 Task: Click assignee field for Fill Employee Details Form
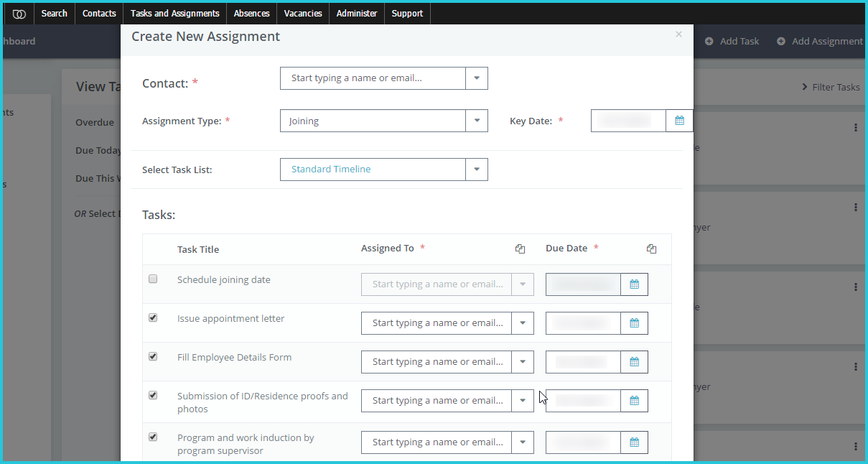point(437,362)
